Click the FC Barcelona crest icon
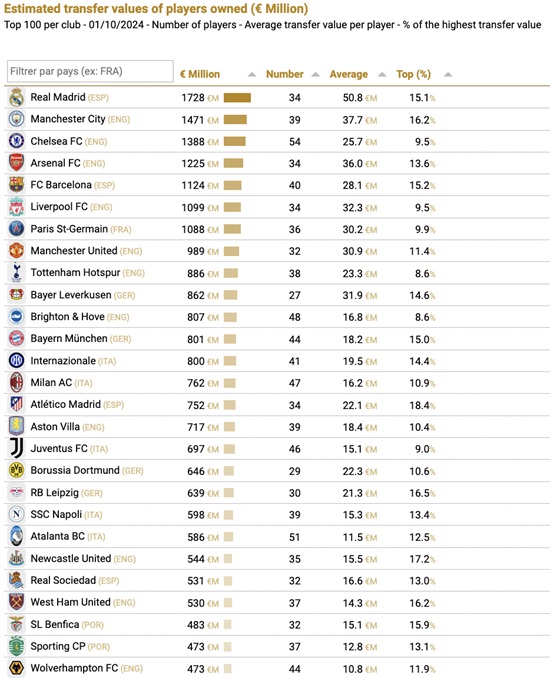The width and height of the screenshot is (550, 678). pyautogui.click(x=16, y=185)
